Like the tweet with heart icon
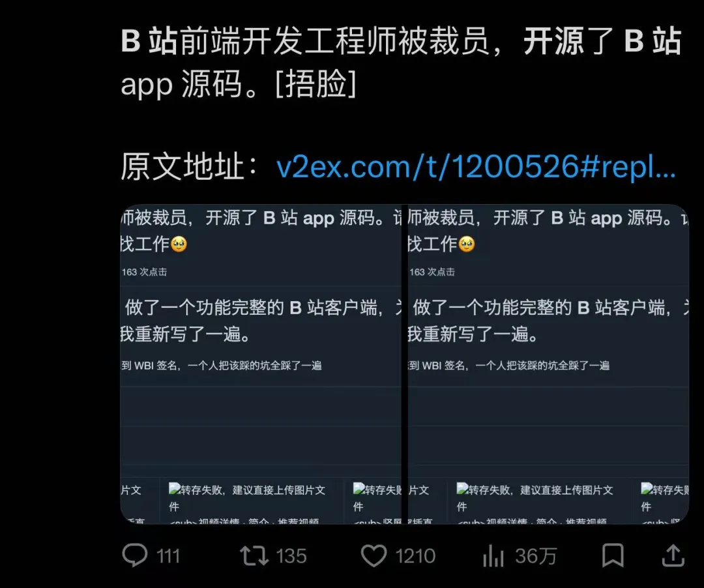Image resolution: width=704 pixels, height=588 pixels. point(374,555)
